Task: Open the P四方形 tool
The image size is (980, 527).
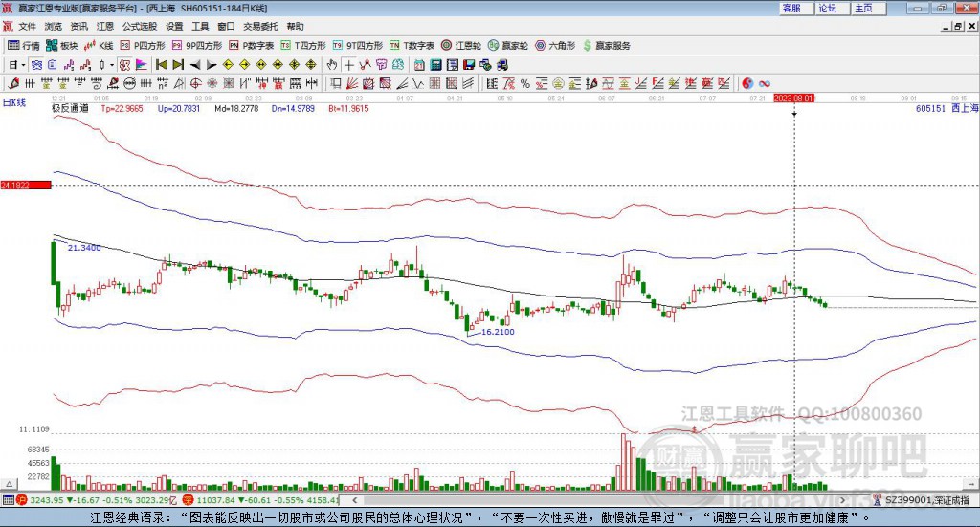Action: 142,46
